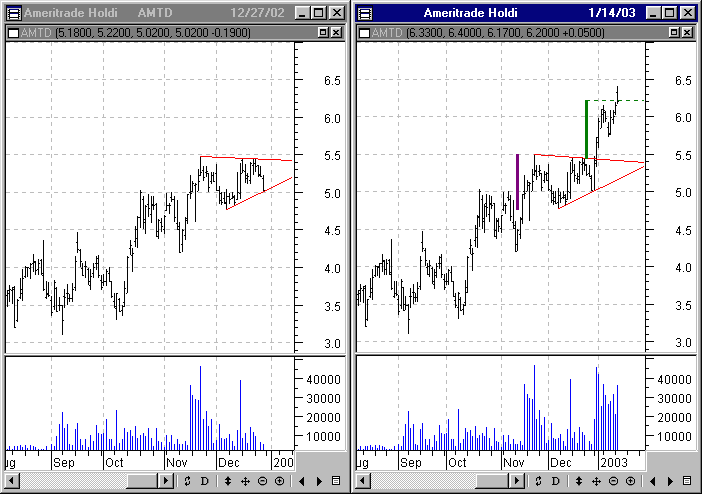This screenshot has height=494, width=702.
Task: Click the 2003 label on 1/14/03 date axis
Action: pyautogui.click(x=614, y=463)
